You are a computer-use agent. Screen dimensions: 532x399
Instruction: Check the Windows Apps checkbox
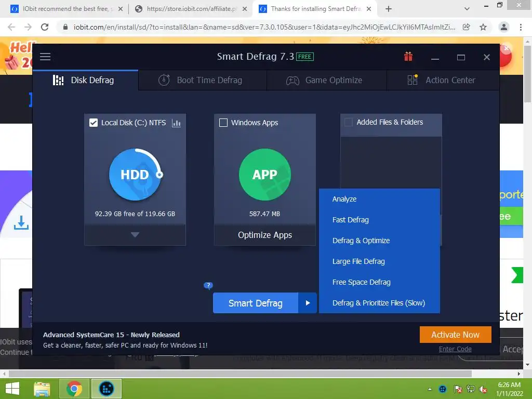(223, 123)
